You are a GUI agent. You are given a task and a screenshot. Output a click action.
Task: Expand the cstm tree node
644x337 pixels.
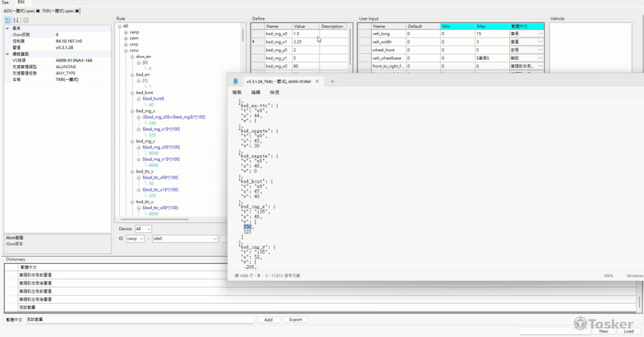tap(126, 38)
